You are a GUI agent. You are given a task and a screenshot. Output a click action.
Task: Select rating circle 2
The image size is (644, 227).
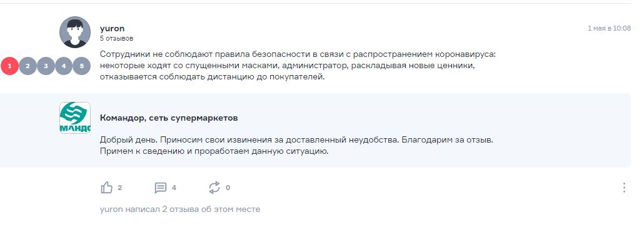[x=28, y=66]
